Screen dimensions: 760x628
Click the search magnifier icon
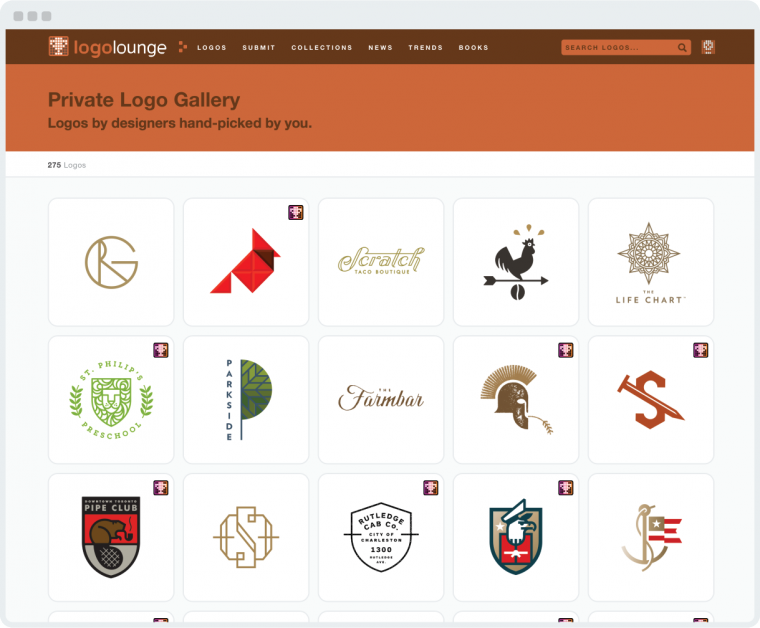pos(682,47)
